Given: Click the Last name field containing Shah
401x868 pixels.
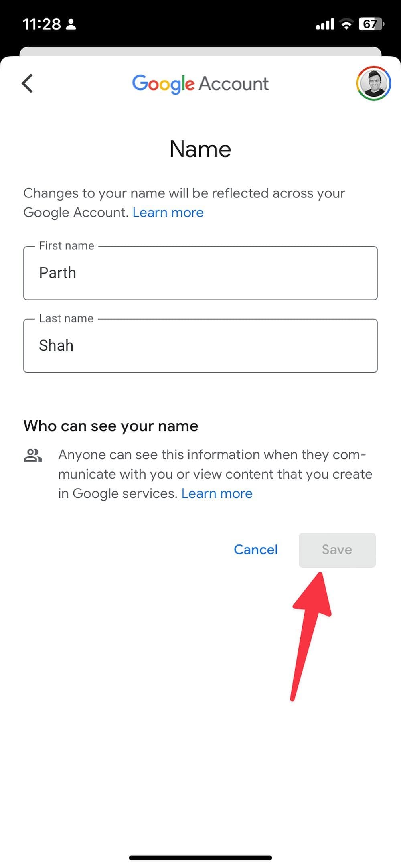Looking at the screenshot, I should coord(200,346).
